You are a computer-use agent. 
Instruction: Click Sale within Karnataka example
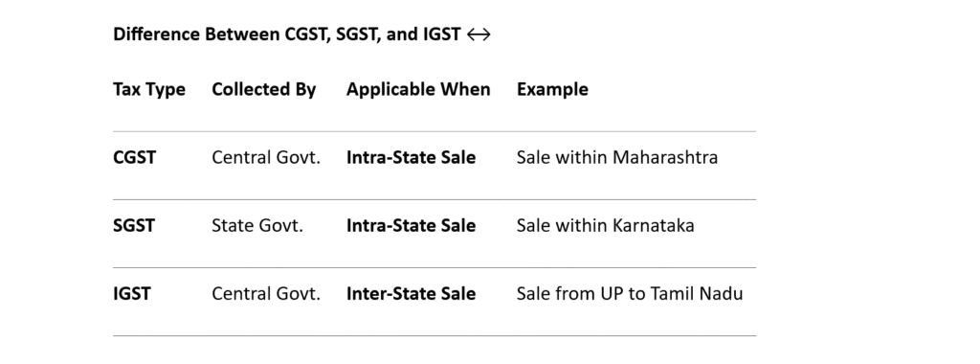pos(605,226)
